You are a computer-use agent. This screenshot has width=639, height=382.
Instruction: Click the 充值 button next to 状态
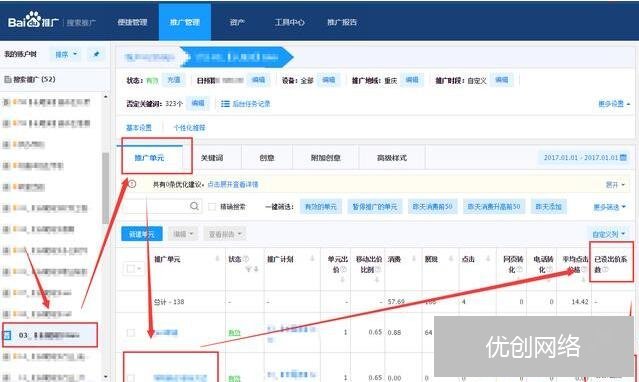coord(174,80)
